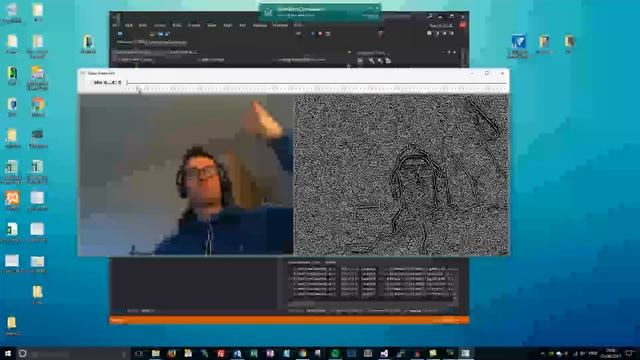Viewport: 640px width, 360px height.
Task: Open File Explorer from the taskbar
Action: tap(156, 353)
